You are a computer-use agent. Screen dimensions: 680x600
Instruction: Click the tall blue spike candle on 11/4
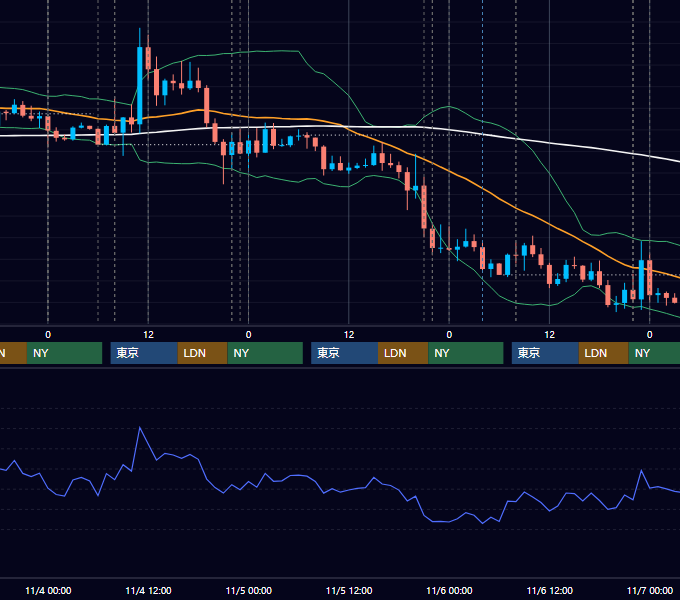(140, 85)
